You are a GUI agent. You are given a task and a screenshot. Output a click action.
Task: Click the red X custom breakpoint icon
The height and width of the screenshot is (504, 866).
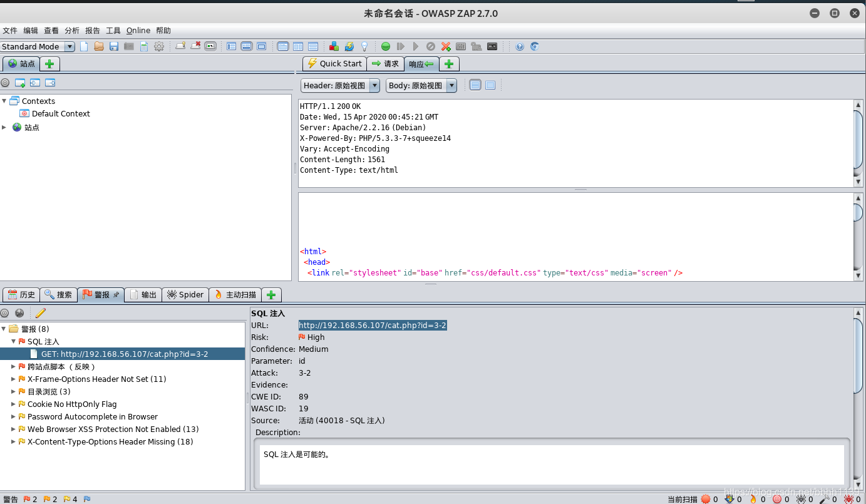446,46
